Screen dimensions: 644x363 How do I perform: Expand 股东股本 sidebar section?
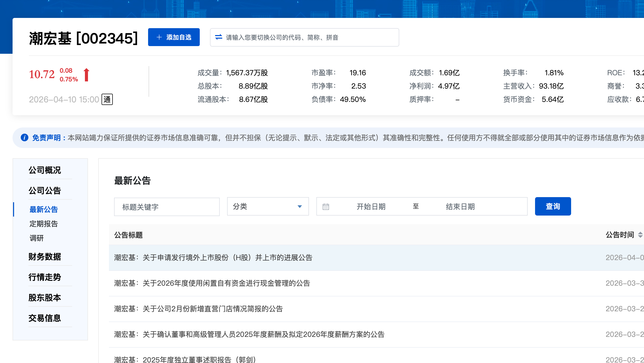click(45, 297)
